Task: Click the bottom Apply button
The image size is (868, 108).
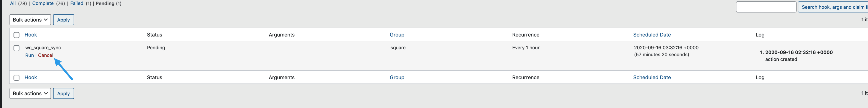Action: (63, 94)
